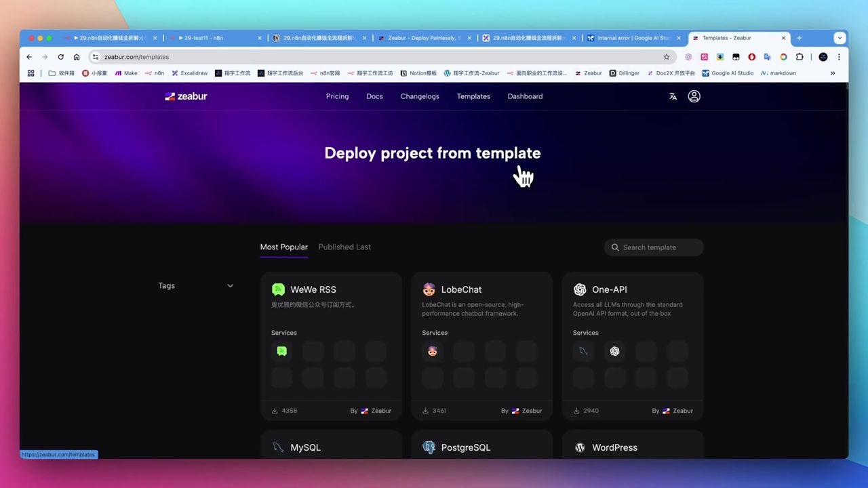Click the PostgreSQL elephant icon
Image resolution: width=868 pixels, height=488 pixels.
click(429, 447)
